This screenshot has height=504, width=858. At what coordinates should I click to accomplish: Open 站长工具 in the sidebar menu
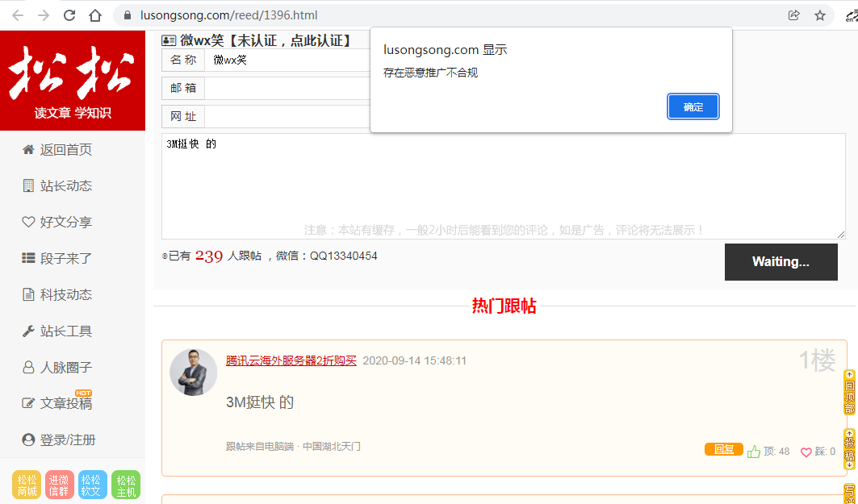57,331
